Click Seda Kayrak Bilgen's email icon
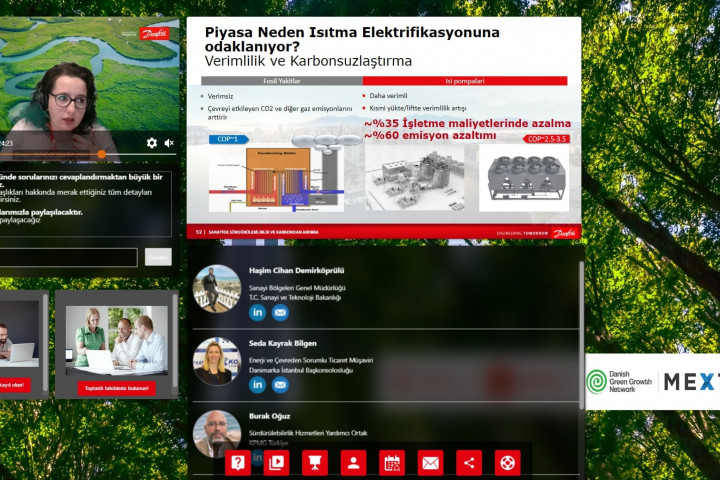 click(x=280, y=384)
